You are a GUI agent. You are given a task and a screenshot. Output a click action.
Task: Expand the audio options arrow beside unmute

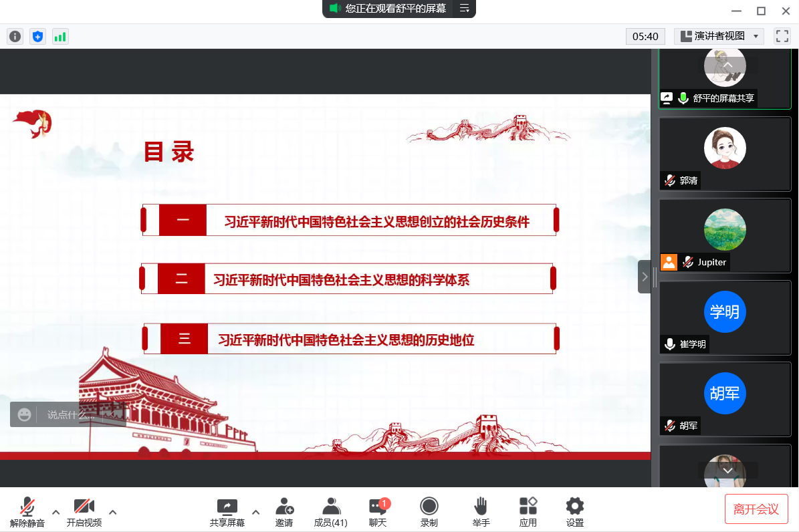(x=56, y=512)
